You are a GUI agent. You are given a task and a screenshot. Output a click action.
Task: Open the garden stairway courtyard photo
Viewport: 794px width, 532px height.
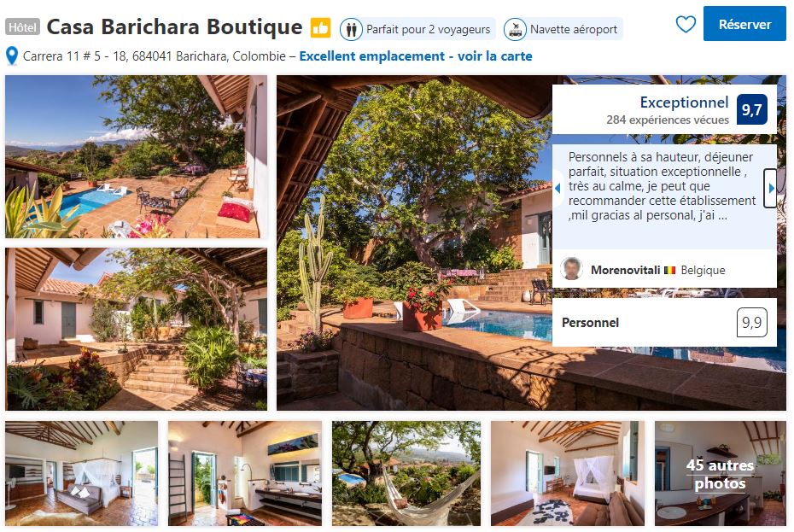point(137,329)
